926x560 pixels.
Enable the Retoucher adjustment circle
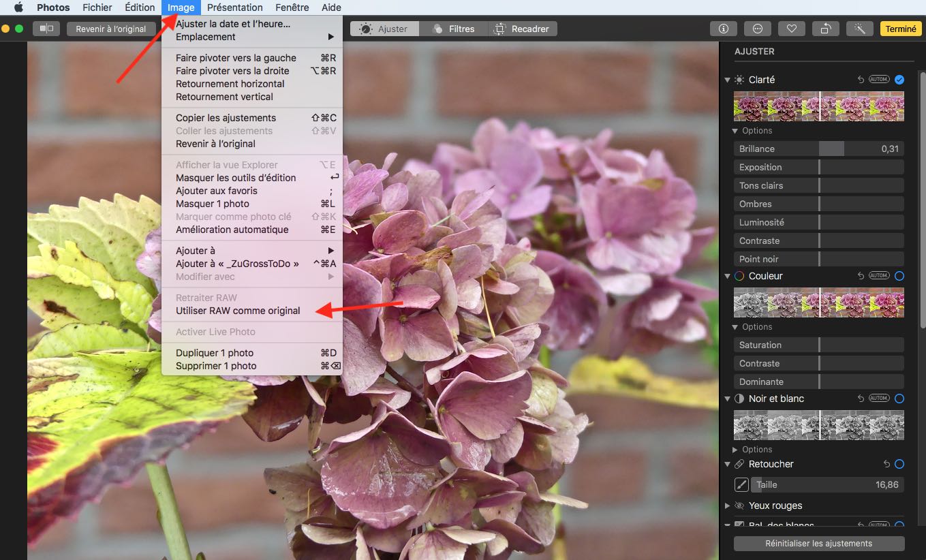click(899, 464)
